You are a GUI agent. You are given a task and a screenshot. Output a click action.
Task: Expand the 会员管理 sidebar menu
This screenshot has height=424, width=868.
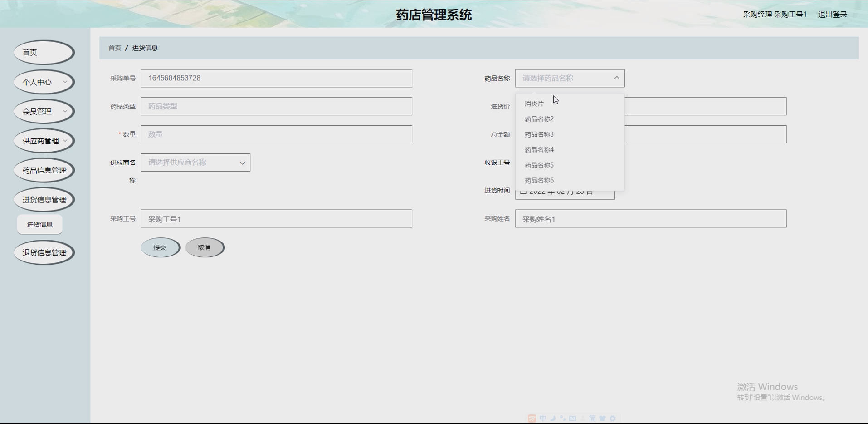click(x=44, y=112)
